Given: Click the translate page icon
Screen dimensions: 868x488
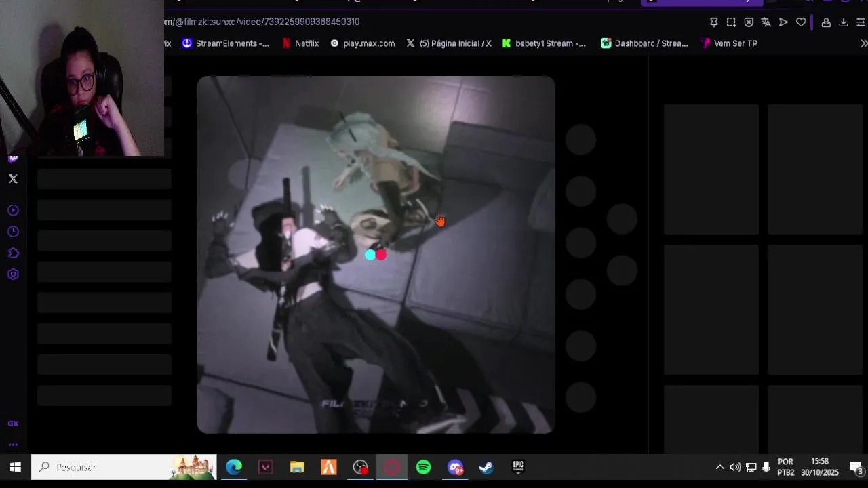Looking at the screenshot, I should (x=766, y=22).
